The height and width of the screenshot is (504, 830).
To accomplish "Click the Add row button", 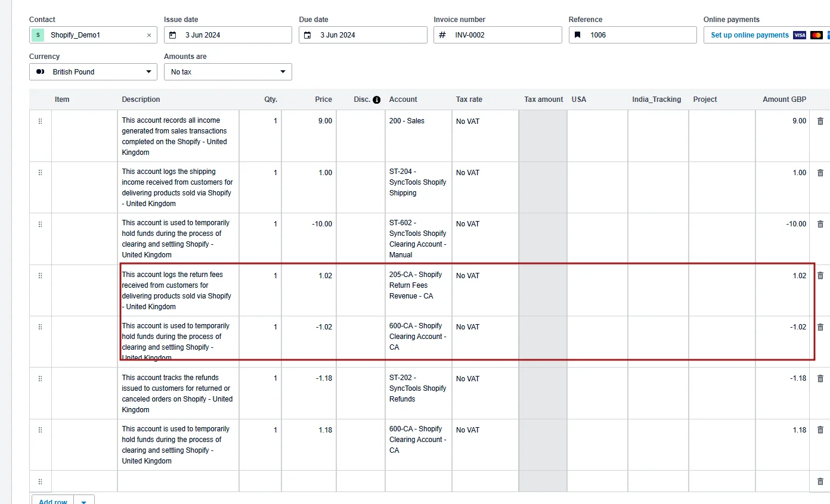I will [x=52, y=501].
